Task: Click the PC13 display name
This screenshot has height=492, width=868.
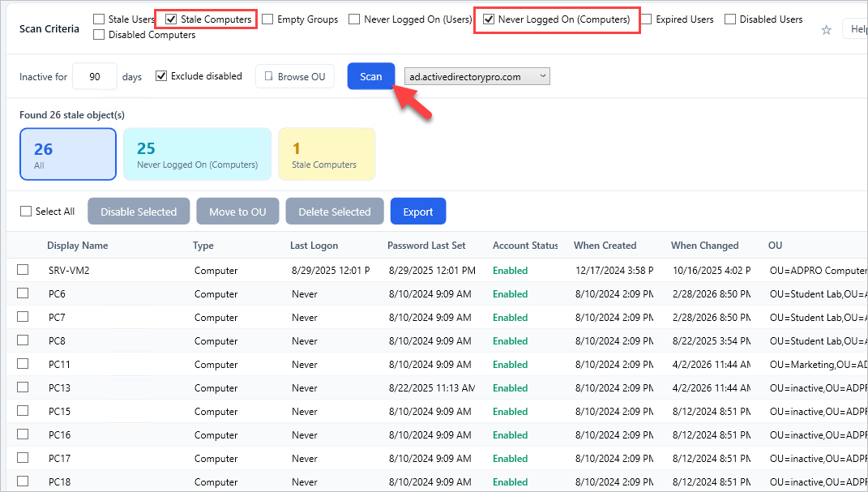Action: [x=59, y=388]
